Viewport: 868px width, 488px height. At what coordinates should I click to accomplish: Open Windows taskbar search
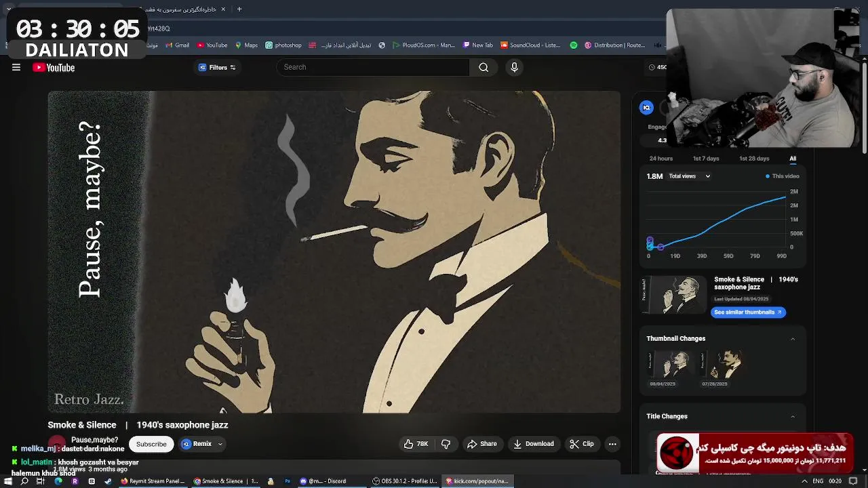24,481
